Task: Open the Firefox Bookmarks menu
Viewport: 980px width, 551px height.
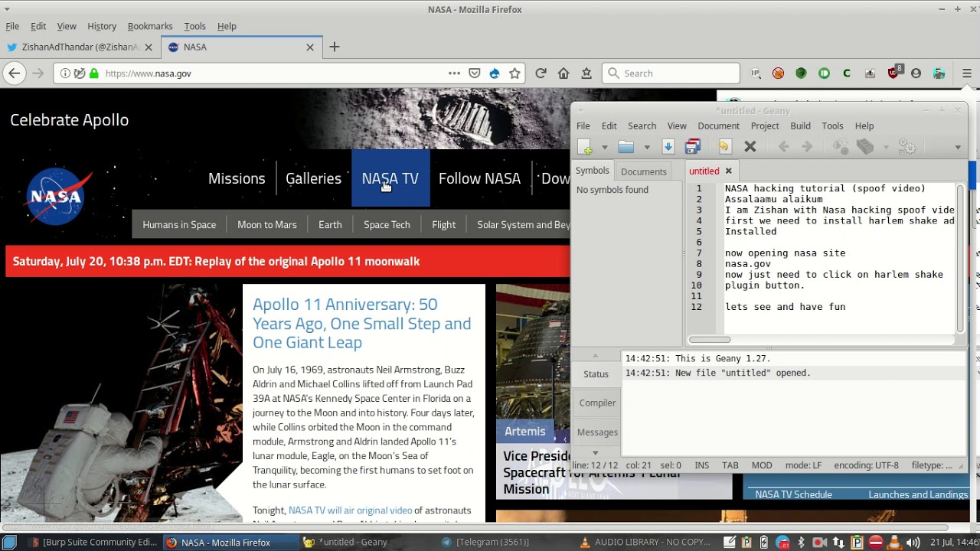Action: point(150,26)
